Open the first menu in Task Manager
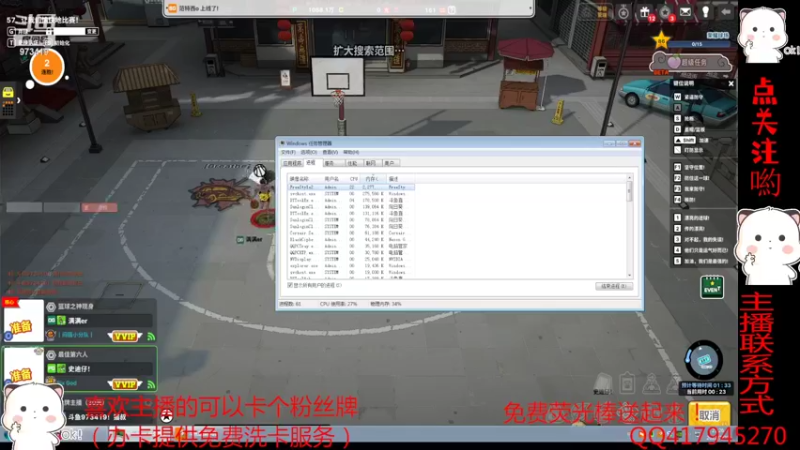The height and width of the screenshot is (450, 800). click(288, 153)
